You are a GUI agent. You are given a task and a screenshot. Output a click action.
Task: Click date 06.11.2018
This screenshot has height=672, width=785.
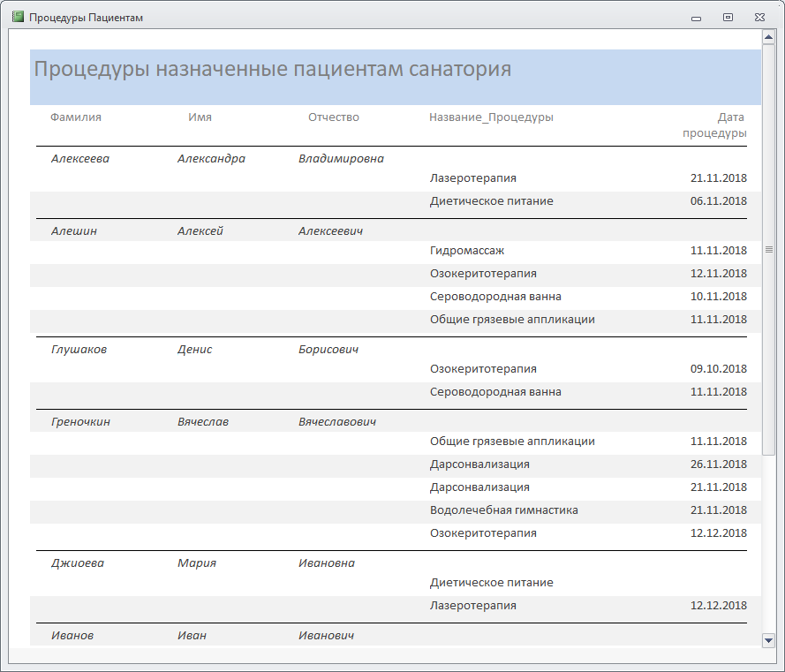(x=719, y=201)
